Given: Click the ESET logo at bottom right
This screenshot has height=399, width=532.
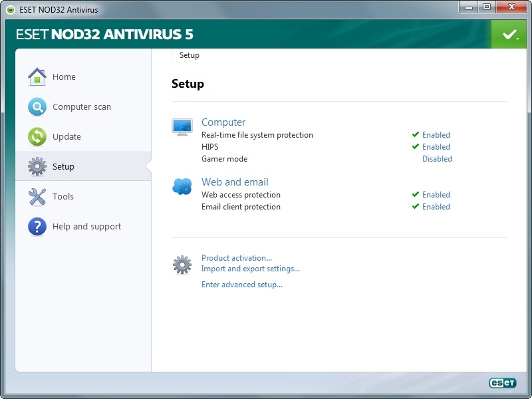Looking at the screenshot, I should (x=503, y=383).
